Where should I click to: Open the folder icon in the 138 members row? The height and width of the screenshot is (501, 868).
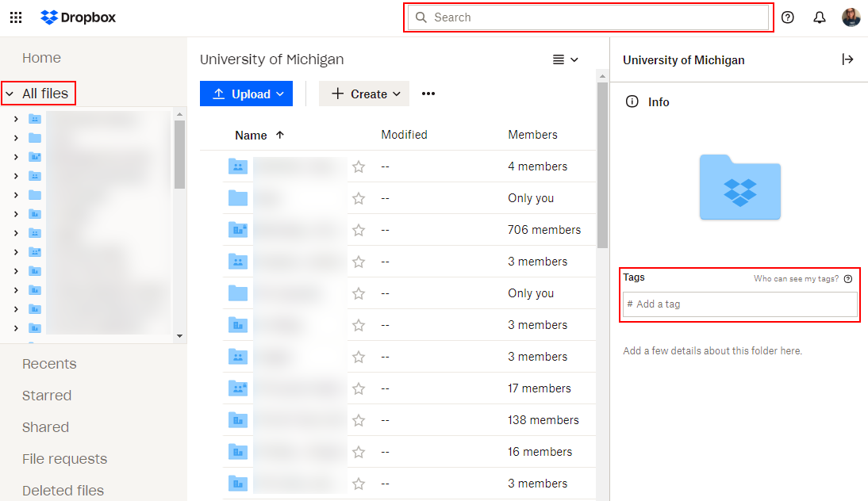(238, 420)
